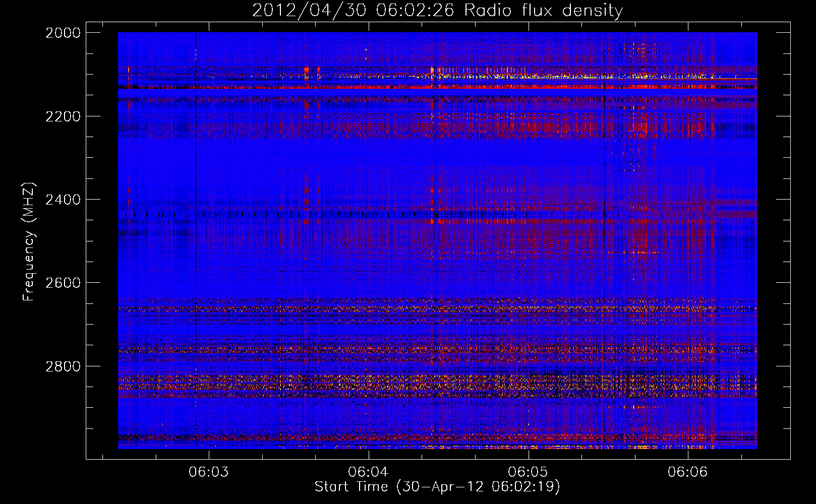
Task: Select the 2400 frequency axis label
Action: pos(63,200)
